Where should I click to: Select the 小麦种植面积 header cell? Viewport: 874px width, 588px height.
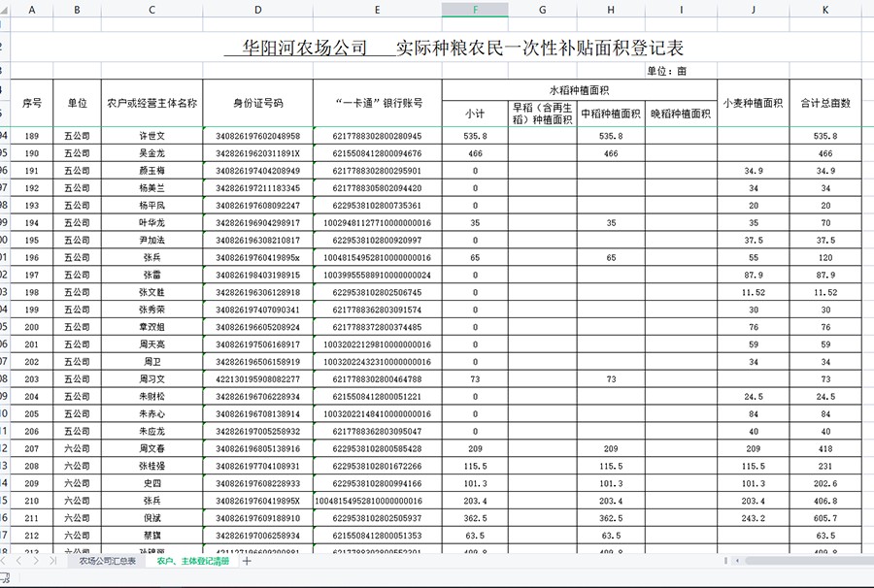tap(753, 103)
